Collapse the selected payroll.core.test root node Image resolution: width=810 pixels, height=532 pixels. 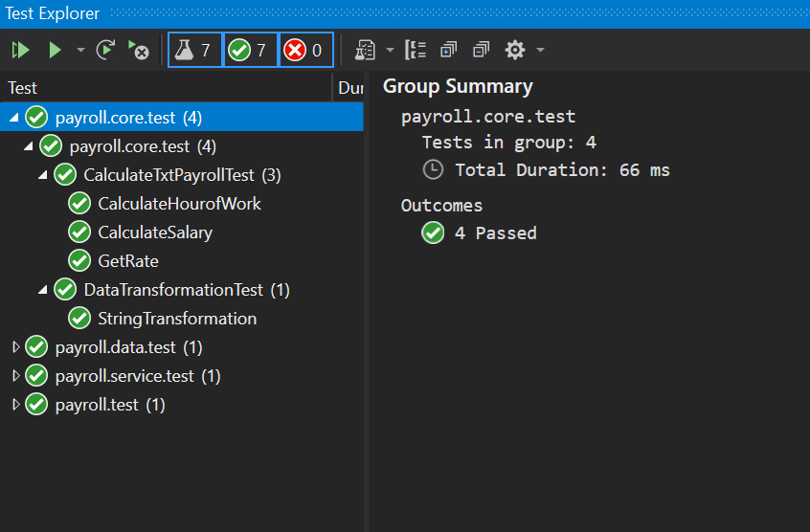pyautogui.click(x=14, y=118)
